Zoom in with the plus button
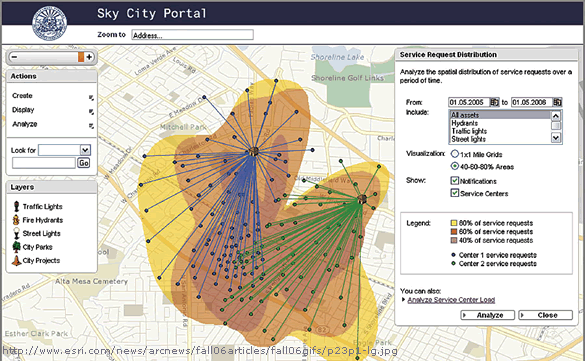This screenshot has width=585, height=361. coord(89,57)
